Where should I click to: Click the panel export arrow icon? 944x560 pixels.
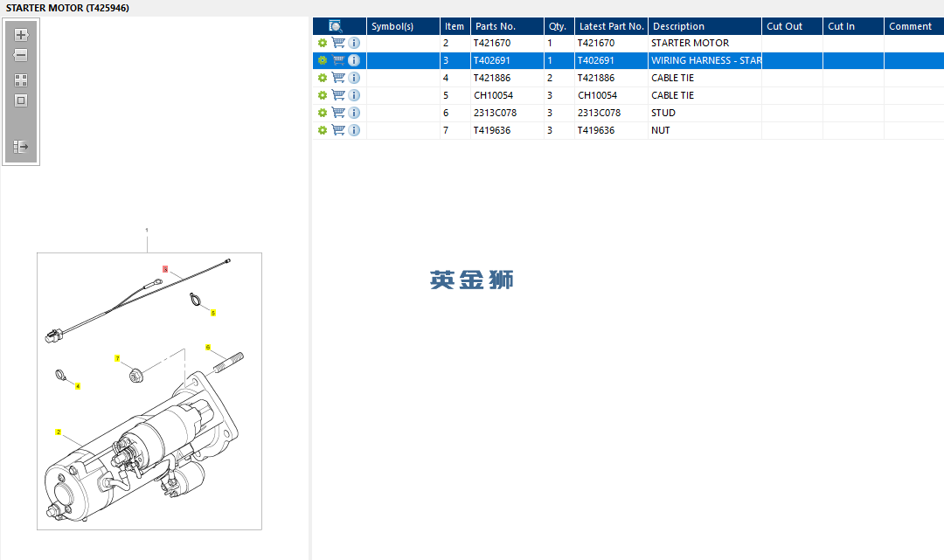21,147
